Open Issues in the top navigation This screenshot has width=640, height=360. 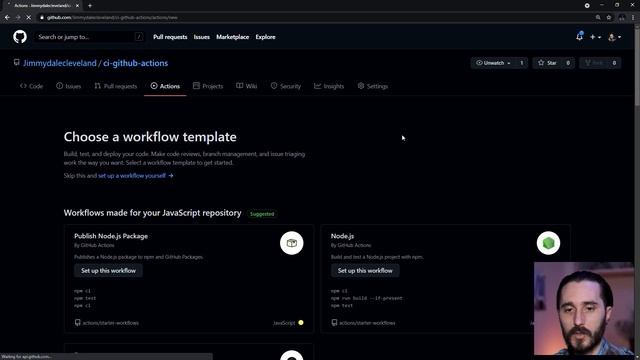click(202, 37)
